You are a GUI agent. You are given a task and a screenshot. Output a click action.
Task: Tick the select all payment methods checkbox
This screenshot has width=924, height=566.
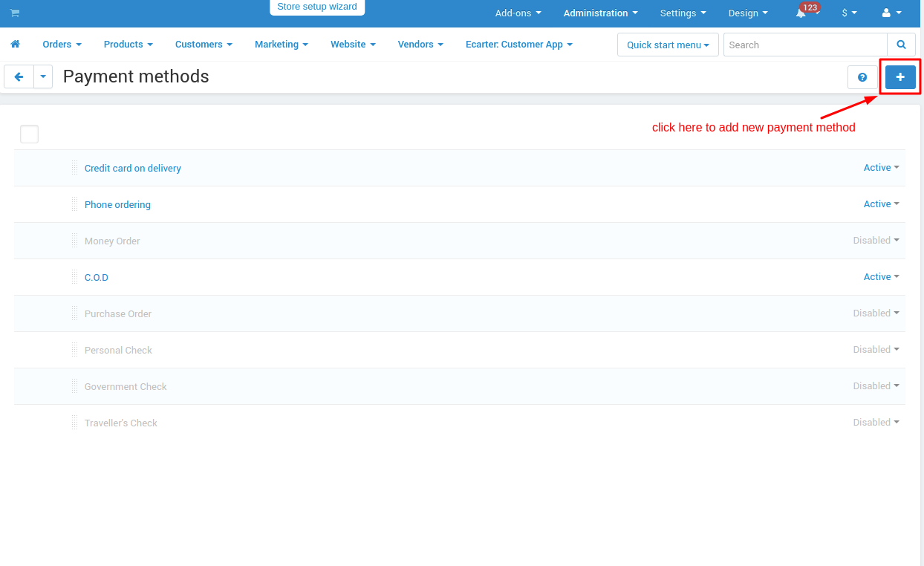point(29,134)
